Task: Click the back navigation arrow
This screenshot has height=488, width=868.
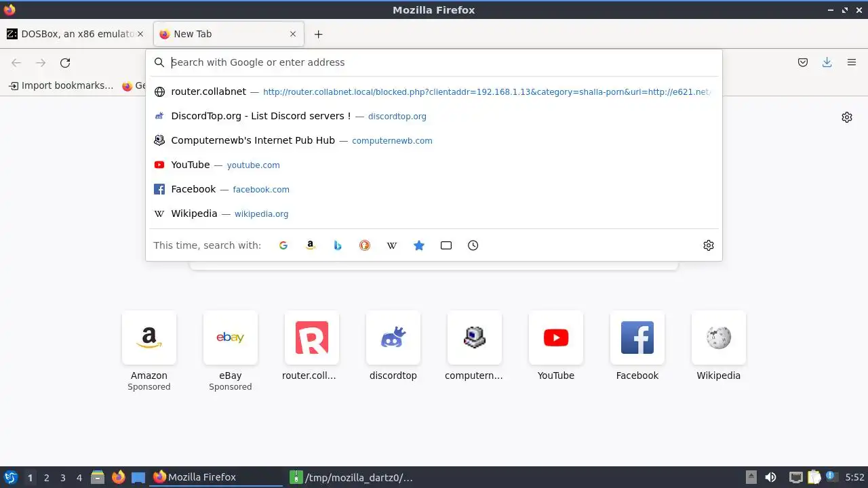Action: (x=16, y=63)
